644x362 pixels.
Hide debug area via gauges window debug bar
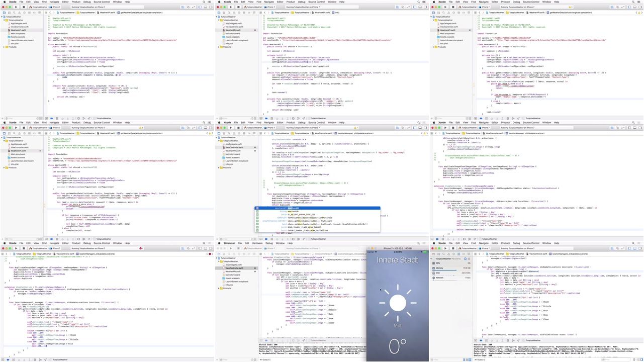pyautogui.click(x=476, y=340)
